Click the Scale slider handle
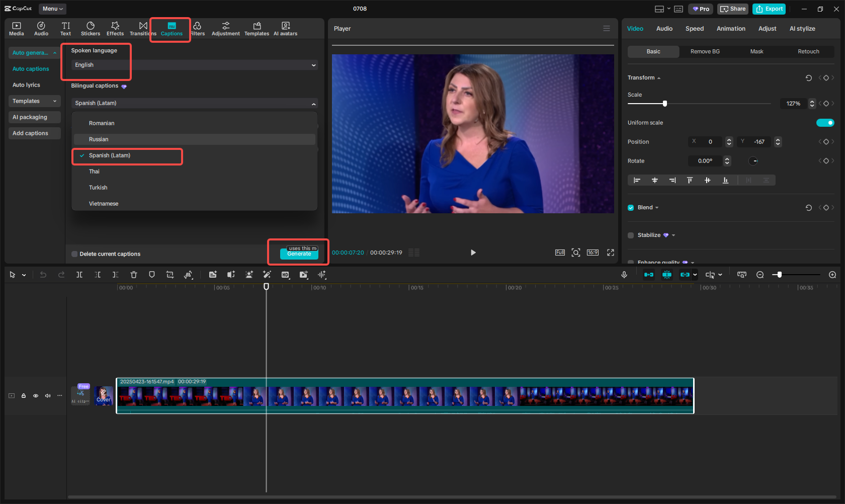Image resolution: width=845 pixels, height=504 pixels. [665, 104]
